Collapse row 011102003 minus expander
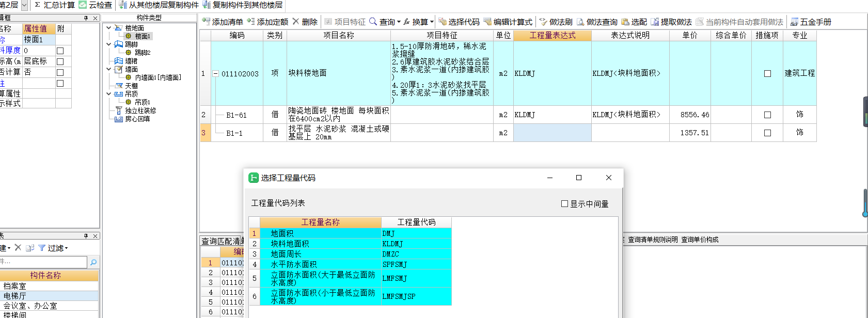 point(215,74)
